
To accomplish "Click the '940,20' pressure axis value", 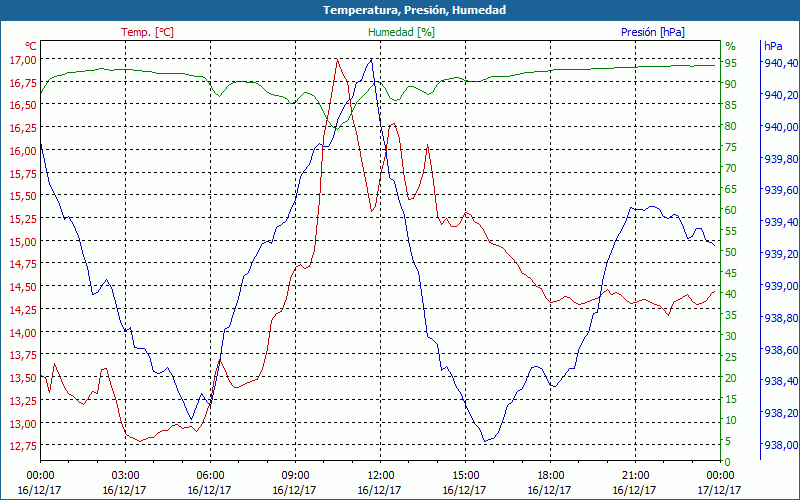I will point(779,95).
